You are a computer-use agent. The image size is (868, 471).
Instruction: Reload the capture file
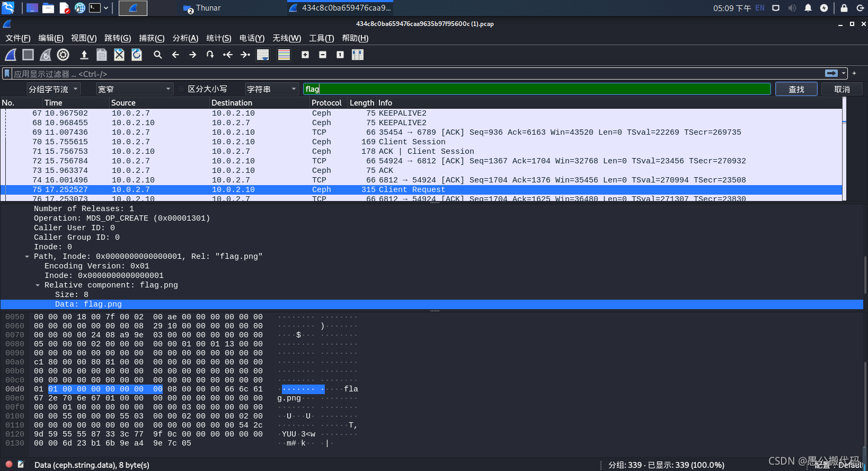click(x=137, y=55)
